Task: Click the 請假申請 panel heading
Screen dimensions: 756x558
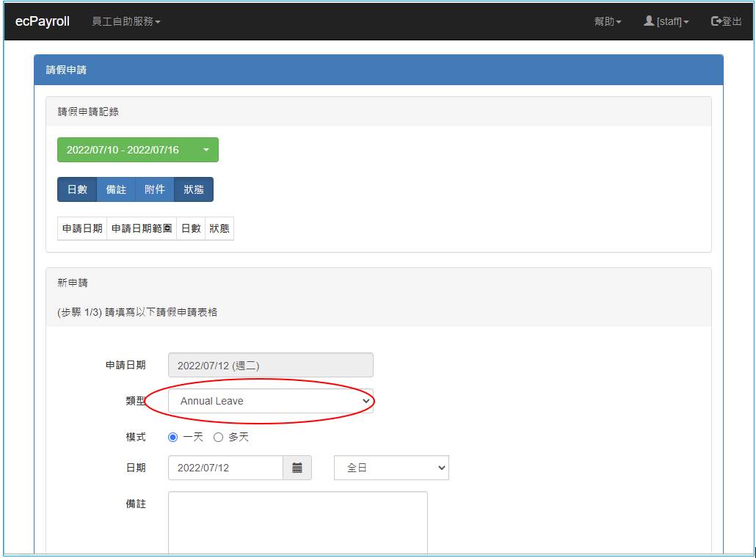Action: tap(66, 70)
